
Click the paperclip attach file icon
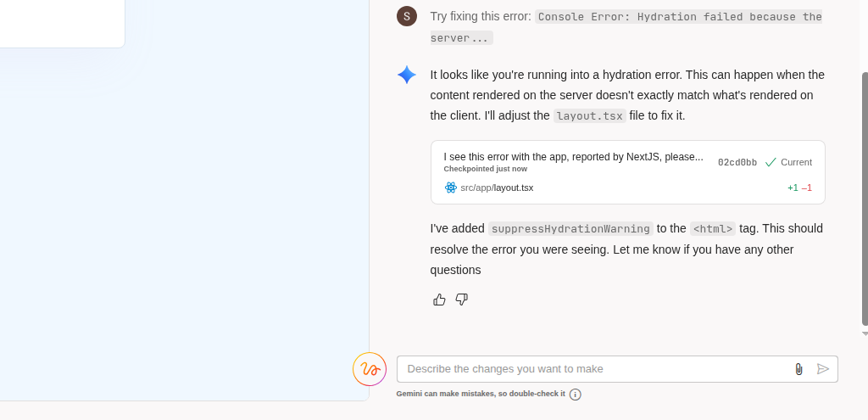(798, 369)
